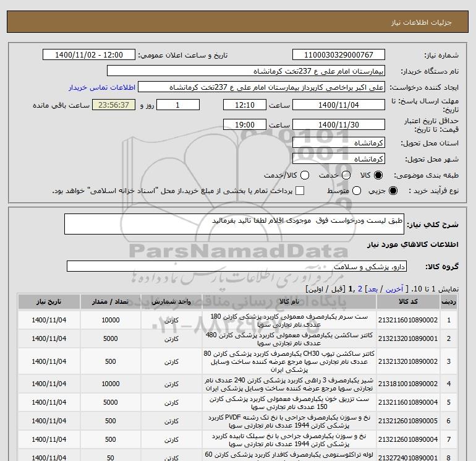Click unit کارتن in row 5

click(171, 402)
